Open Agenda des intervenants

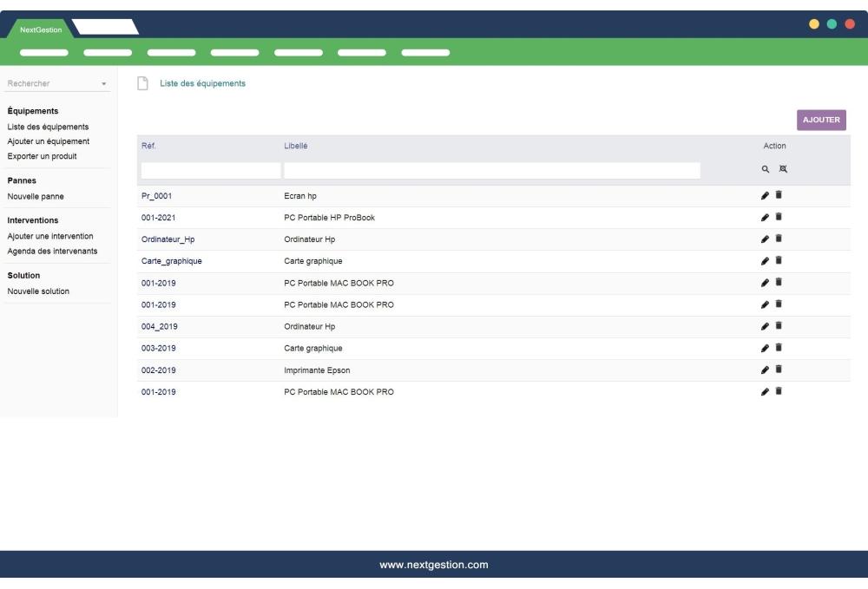click(x=52, y=251)
